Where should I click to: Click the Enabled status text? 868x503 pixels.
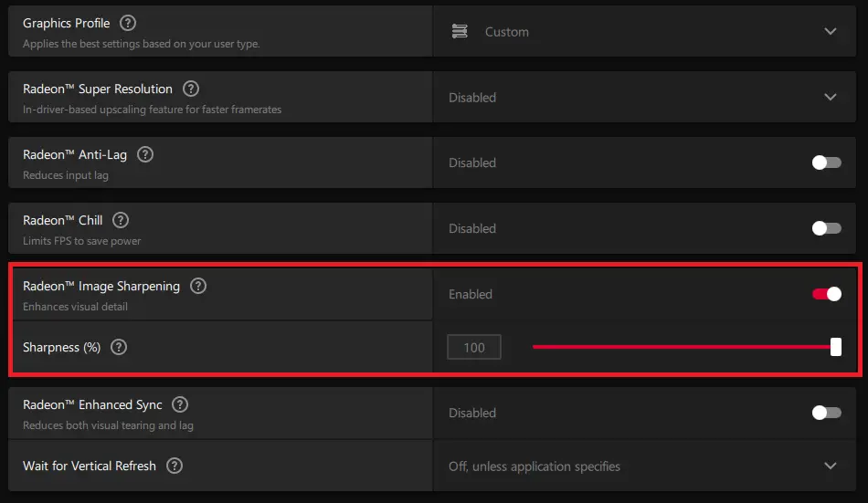[470, 294]
